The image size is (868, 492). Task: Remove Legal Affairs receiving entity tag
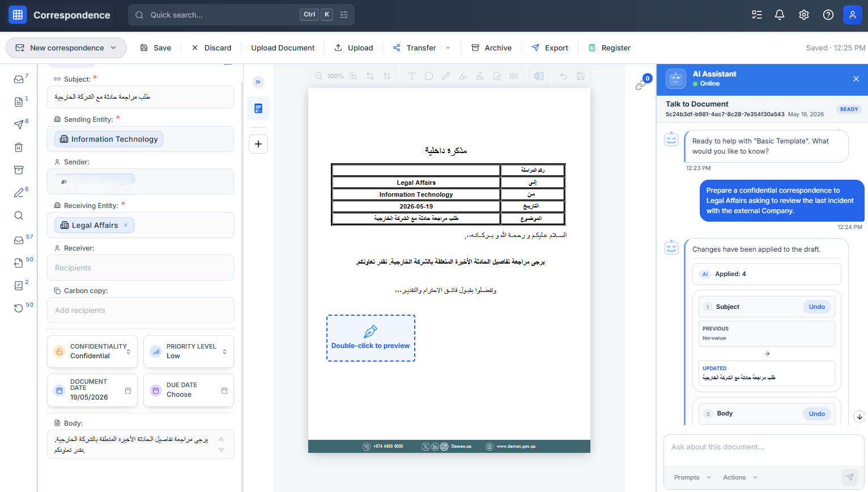(126, 225)
